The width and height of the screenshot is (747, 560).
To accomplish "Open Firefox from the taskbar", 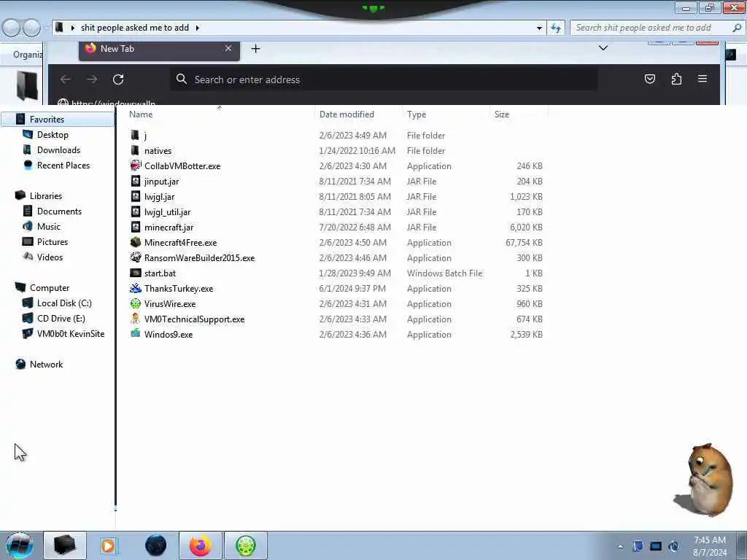I will (200, 545).
